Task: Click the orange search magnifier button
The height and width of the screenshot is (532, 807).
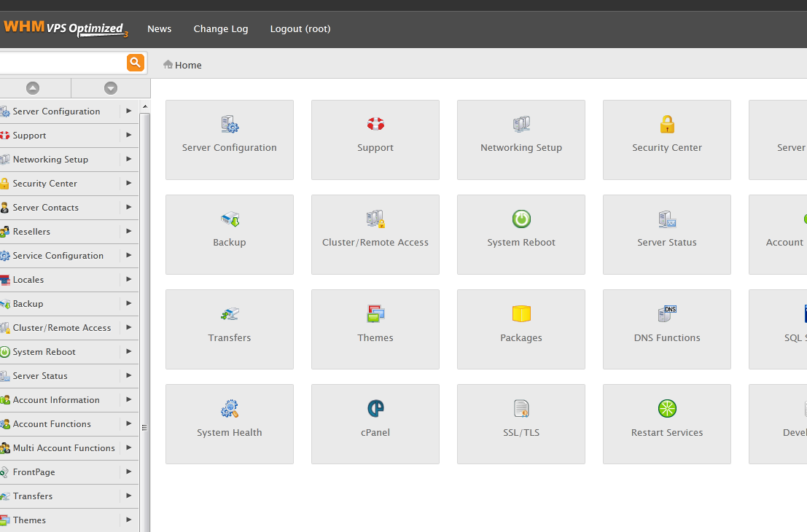Action: pyautogui.click(x=136, y=63)
